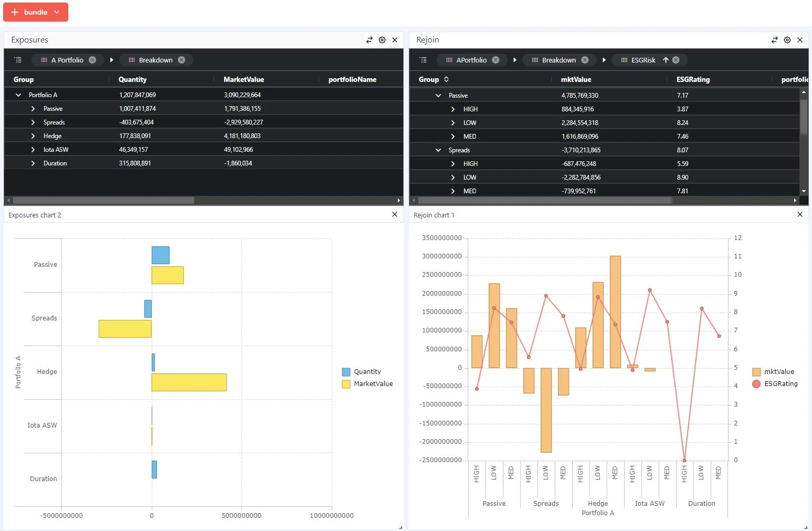Sort by Group column in Exposures grid
Viewport: 812px width, 531px height.
point(24,79)
